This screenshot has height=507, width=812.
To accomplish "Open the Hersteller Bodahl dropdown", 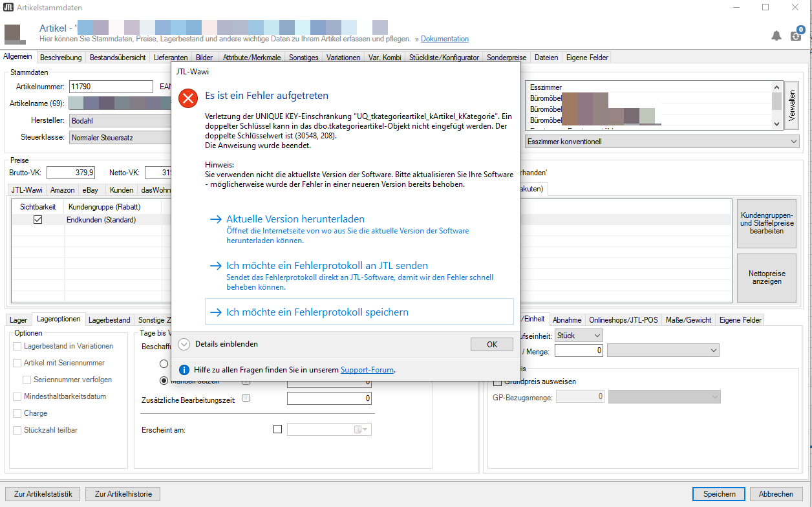I will pos(120,120).
